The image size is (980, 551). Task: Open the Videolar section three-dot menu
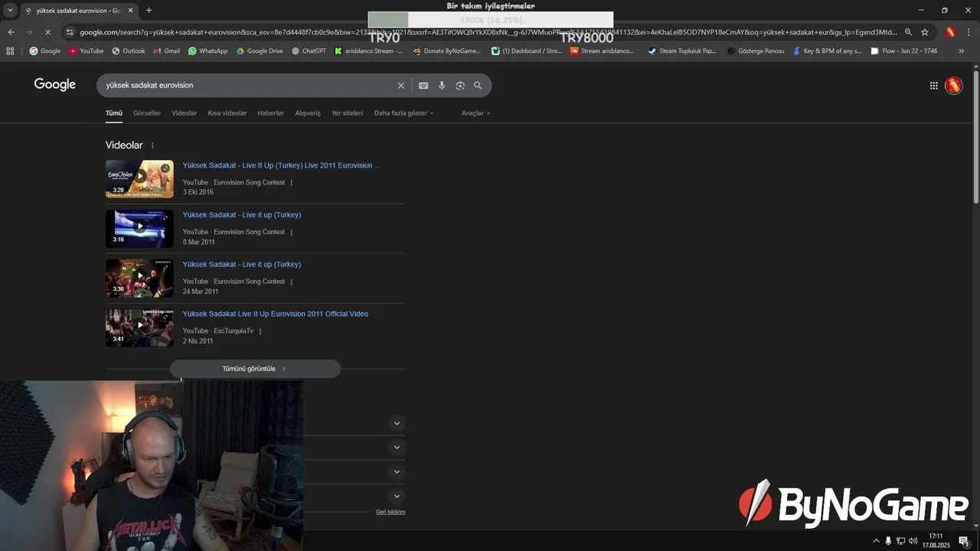152,145
